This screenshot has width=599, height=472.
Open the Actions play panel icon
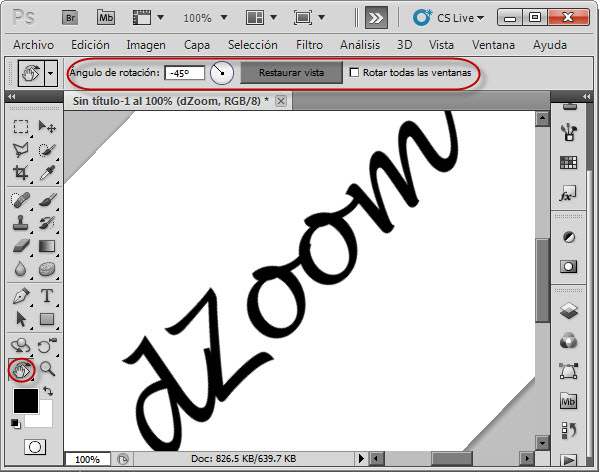(x=568, y=459)
